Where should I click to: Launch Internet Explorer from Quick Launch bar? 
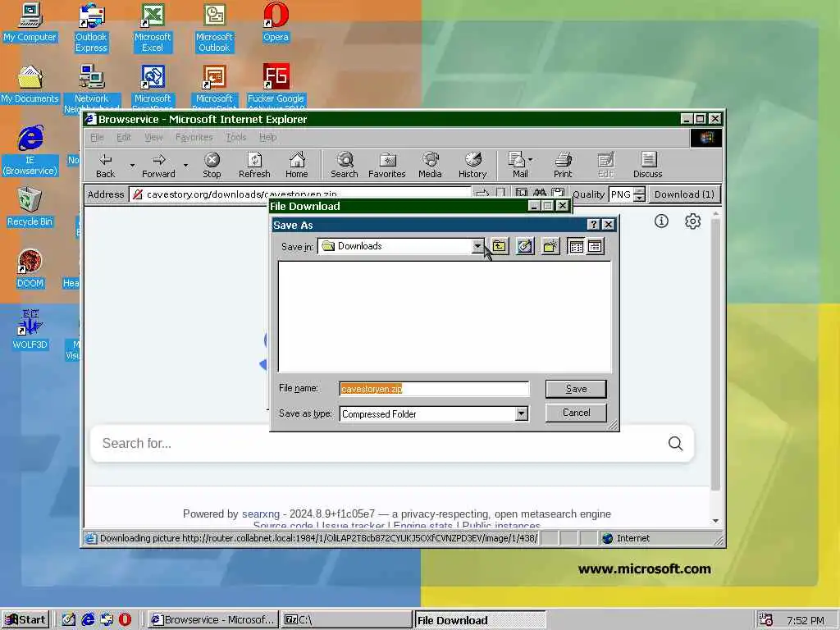click(88, 620)
